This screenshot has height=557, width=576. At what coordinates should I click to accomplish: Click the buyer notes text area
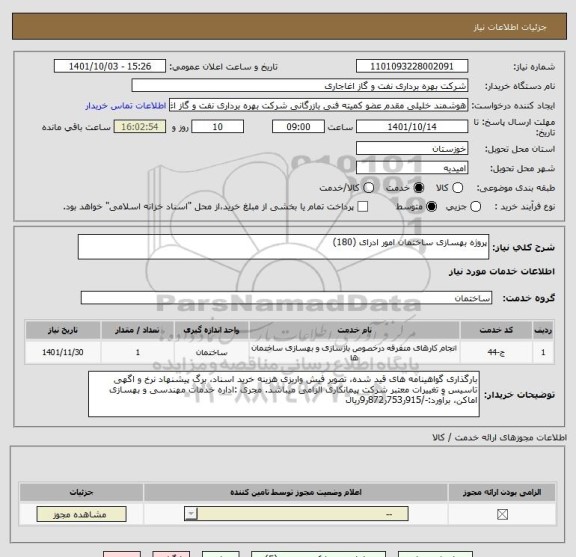coord(284,394)
